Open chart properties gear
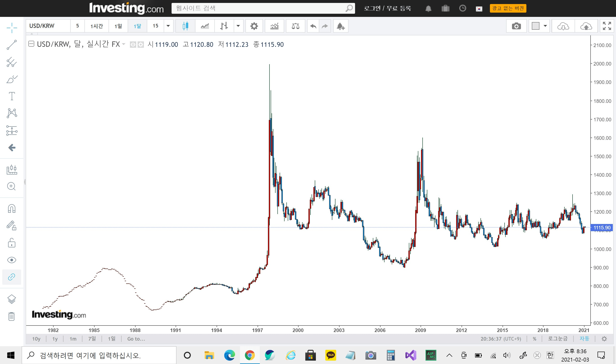Viewport: 616px width, 364px height. tap(254, 26)
